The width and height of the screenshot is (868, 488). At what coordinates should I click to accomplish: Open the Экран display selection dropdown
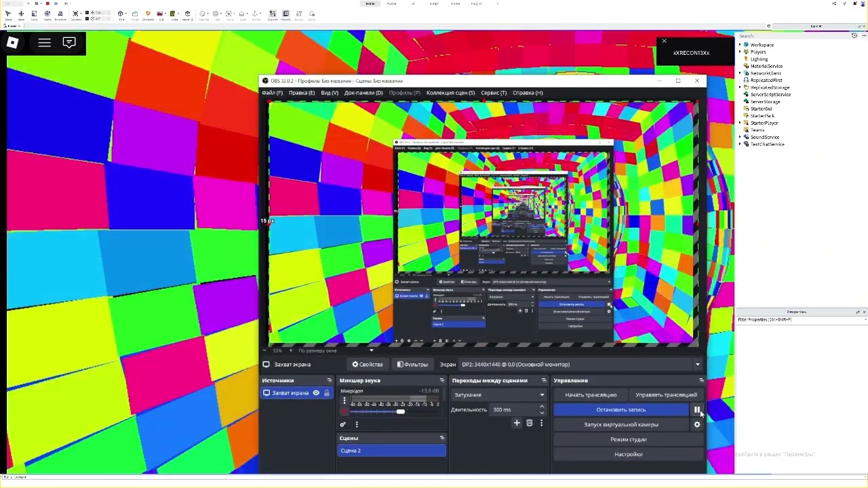(580, 365)
